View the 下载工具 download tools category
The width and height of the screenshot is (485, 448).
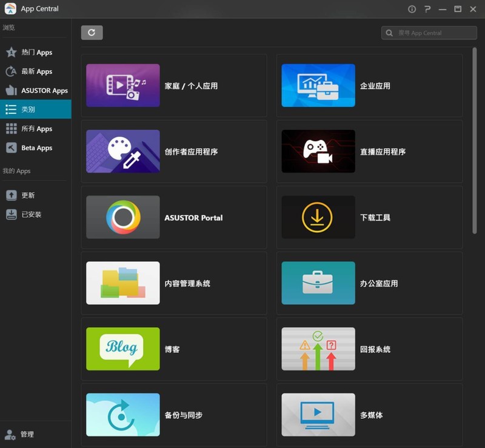coord(370,217)
